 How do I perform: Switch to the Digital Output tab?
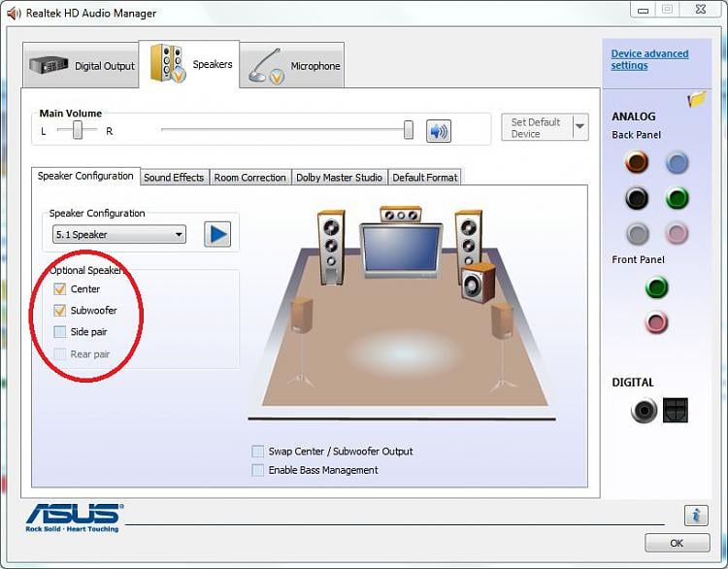[81, 65]
